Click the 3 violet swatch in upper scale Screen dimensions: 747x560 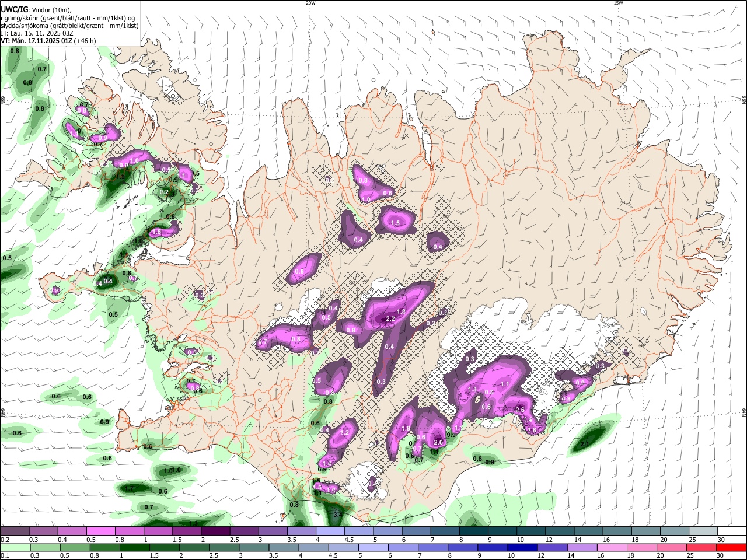tap(273, 531)
